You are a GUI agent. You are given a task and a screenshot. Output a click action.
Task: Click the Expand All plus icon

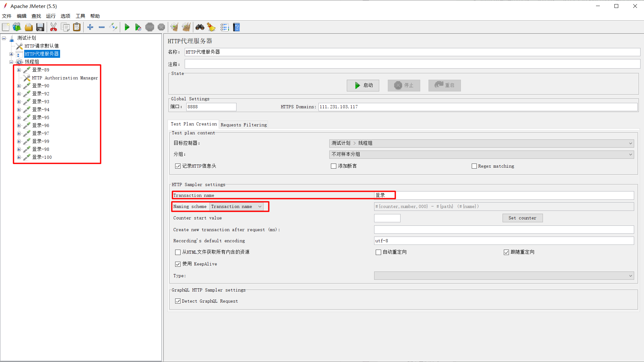pos(90,27)
